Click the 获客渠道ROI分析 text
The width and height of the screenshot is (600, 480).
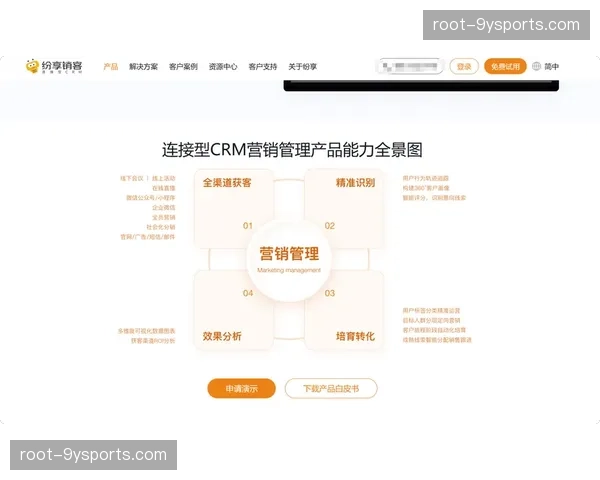click(153, 341)
